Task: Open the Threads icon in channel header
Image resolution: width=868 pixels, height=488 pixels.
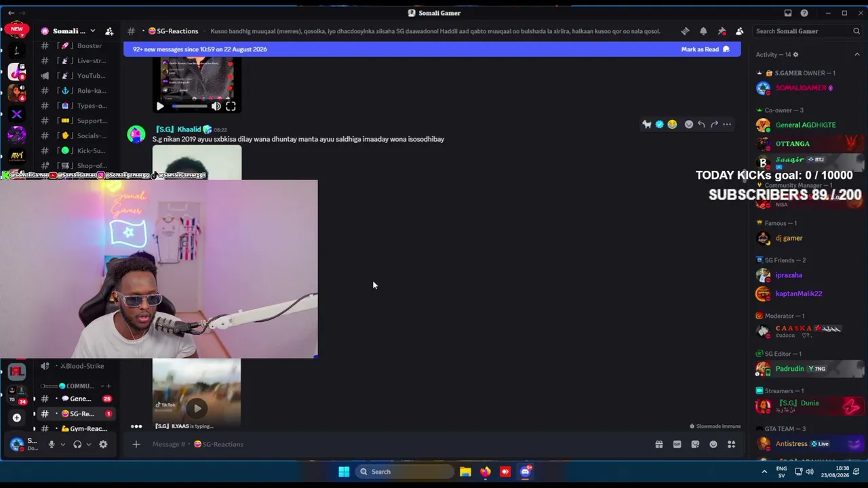Action: 685,31
